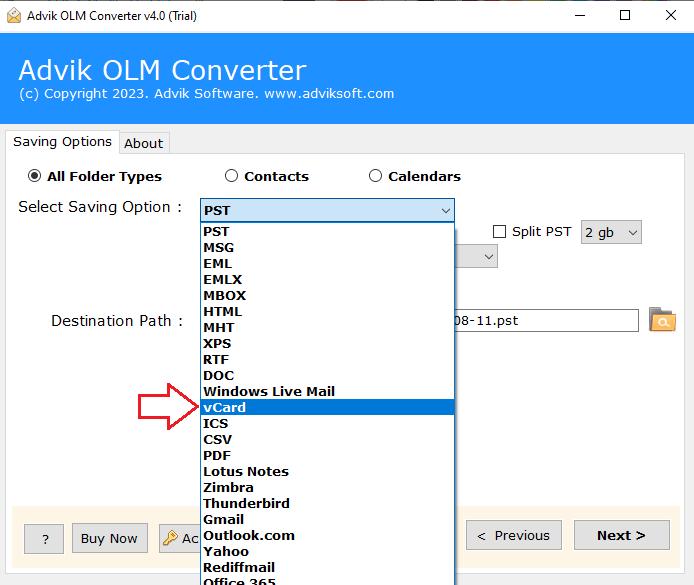Image resolution: width=694 pixels, height=585 pixels.
Task: Choose Rediffmail from the list
Action: pos(328,567)
